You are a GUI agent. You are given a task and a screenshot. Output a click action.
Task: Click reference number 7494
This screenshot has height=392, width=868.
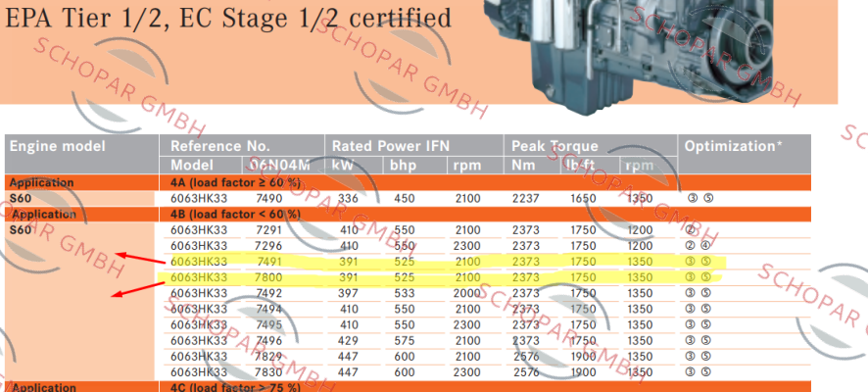point(268,309)
